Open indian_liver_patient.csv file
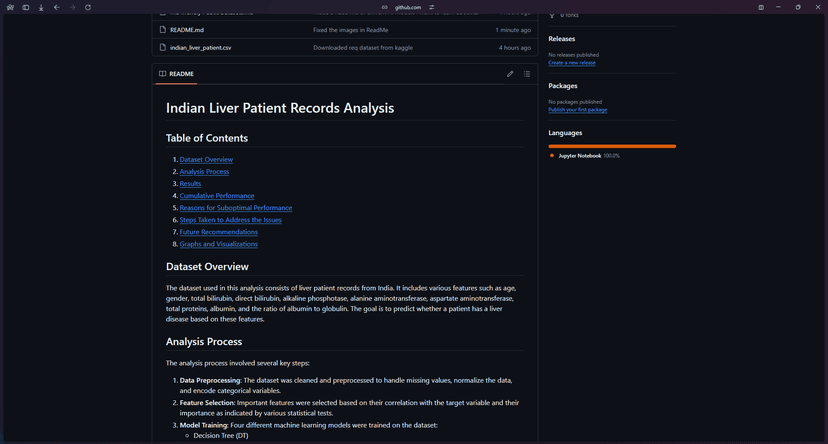This screenshot has width=828, height=444. point(200,47)
